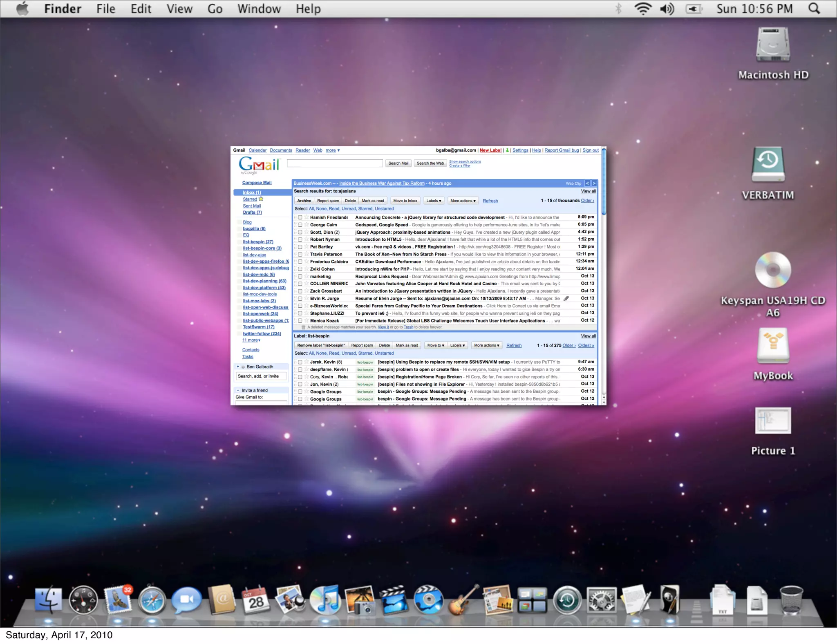Check the box for Hamish Friedlander's email
This screenshot has height=644, width=837.
(x=300, y=217)
